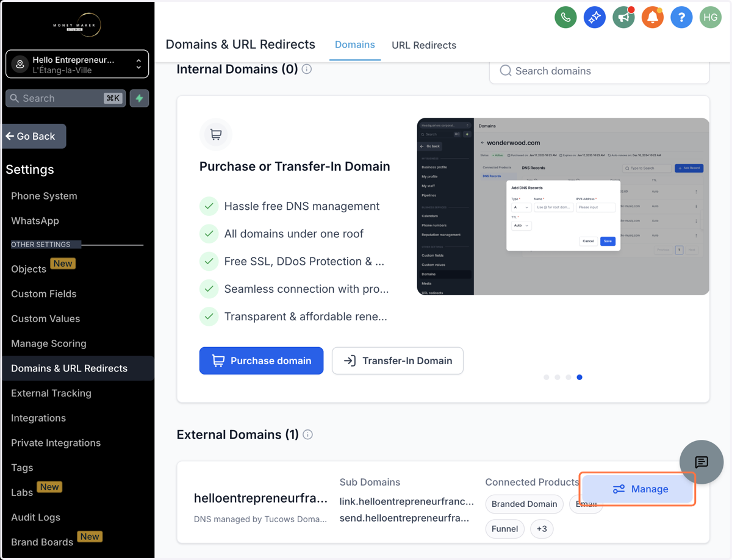
Task: Click the Search domains field
Action: (x=599, y=71)
